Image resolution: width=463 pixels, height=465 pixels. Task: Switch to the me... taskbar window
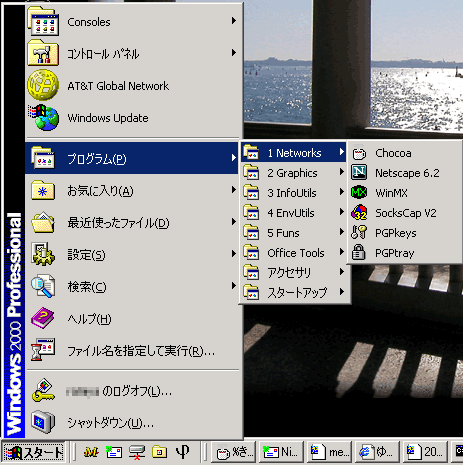click(x=329, y=452)
